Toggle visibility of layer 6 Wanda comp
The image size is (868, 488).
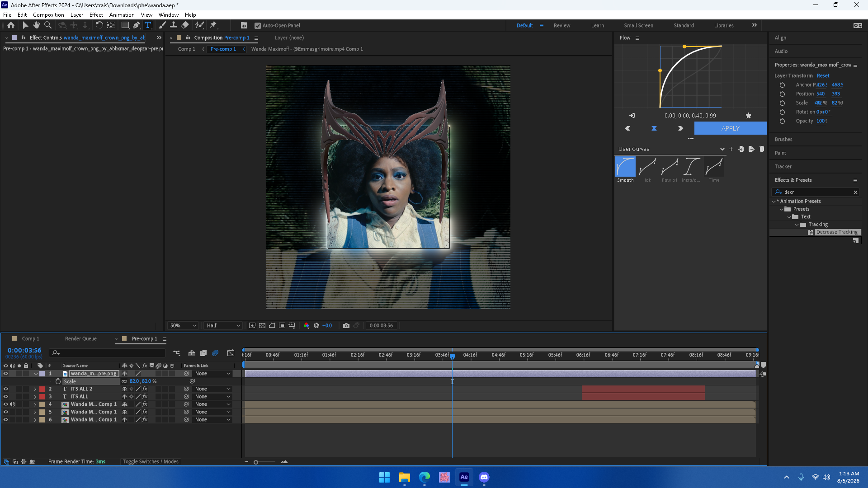click(x=6, y=420)
